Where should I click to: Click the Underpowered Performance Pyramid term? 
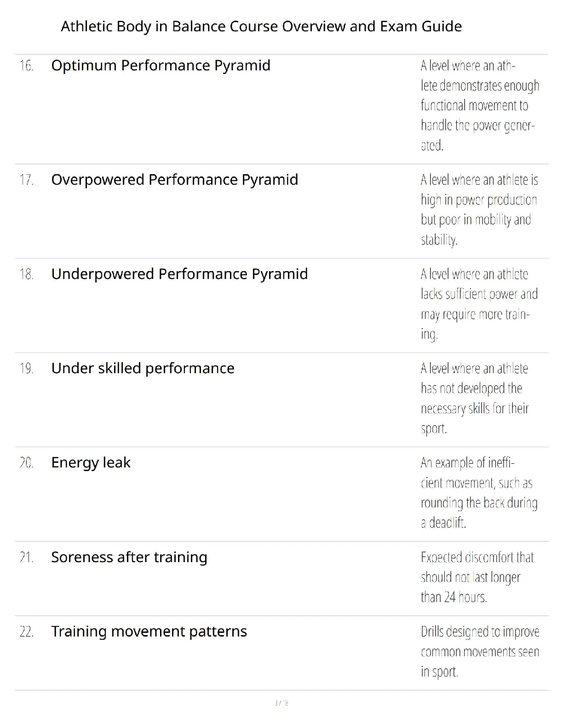coord(179,274)
